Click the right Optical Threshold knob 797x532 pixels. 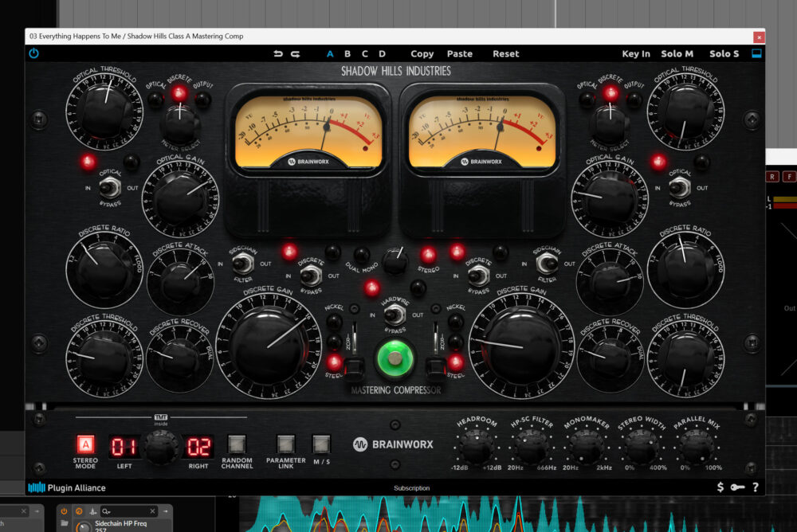685,111
